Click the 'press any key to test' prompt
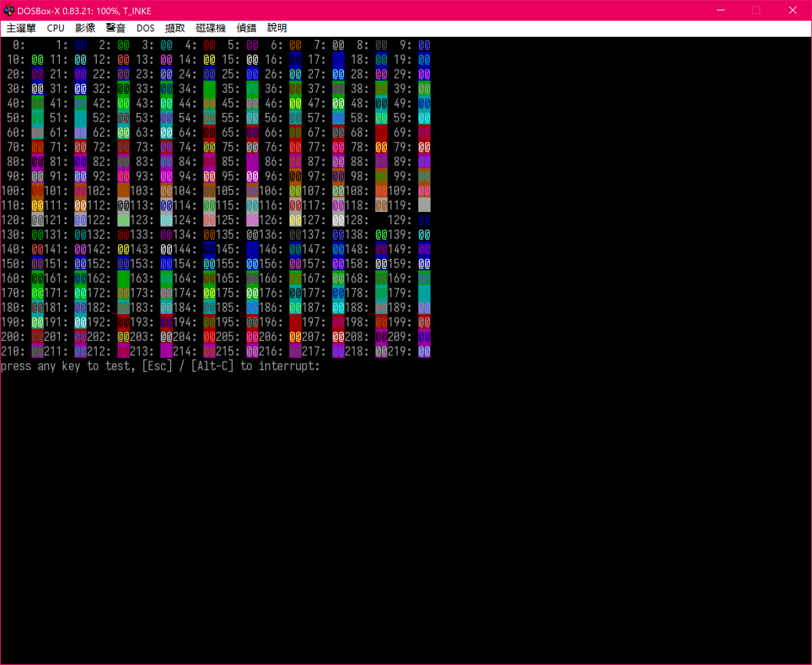Image resolution: width=812 pixels, height=665 pixels. coord(160,366)
